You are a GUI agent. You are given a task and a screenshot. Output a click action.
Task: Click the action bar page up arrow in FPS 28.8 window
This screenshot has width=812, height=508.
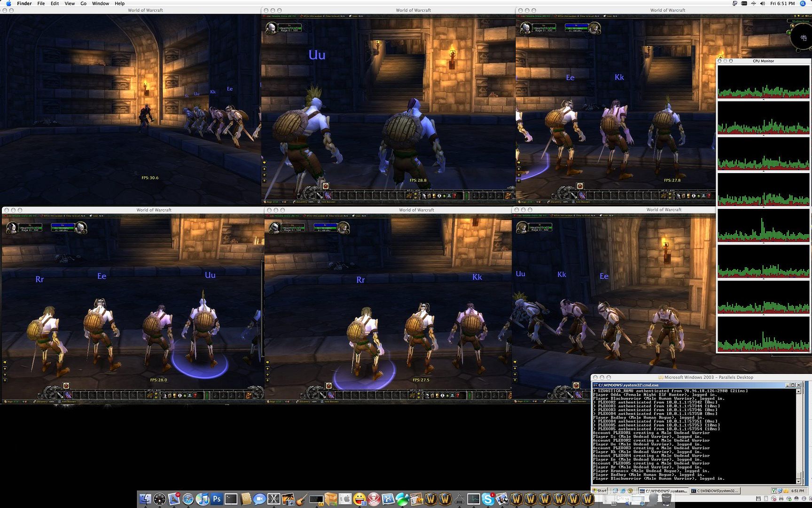415,193
